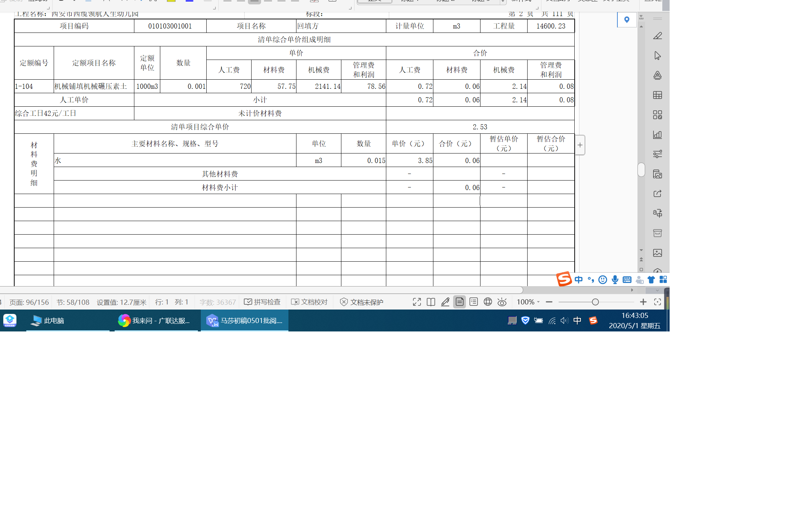The height and width of the screenshot is (516, 812).
Task: Toggle Chinese 中 mode on Sogou bar
Action: pyautogui.click(x=578, y=280)
